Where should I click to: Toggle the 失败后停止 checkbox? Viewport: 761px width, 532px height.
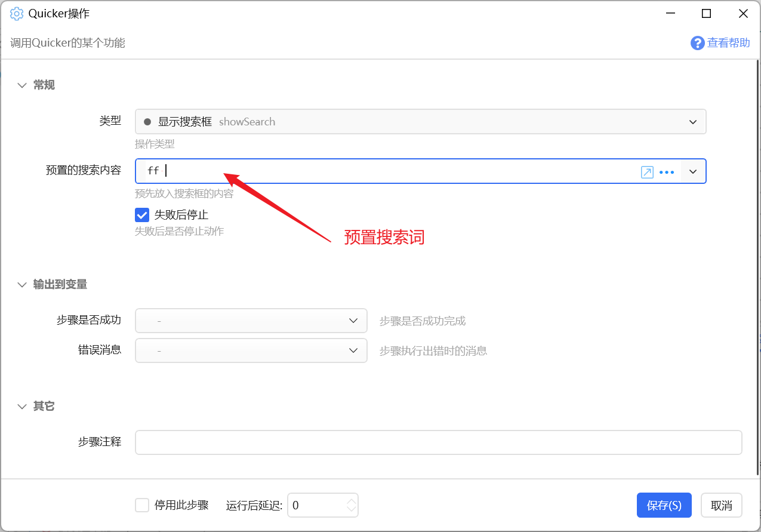click(x=142, y=215)
